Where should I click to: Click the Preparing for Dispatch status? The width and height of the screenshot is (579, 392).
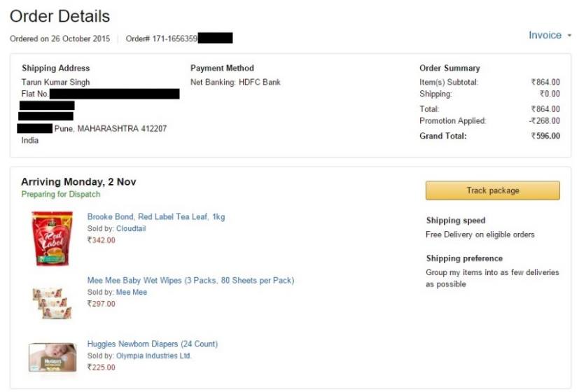click(60, 194)
